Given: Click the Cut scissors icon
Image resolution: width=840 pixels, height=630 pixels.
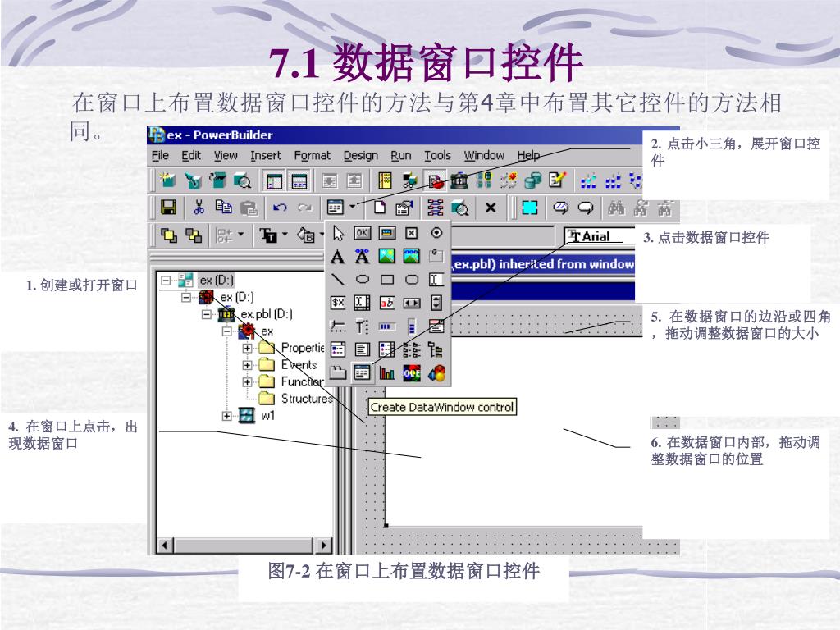Looking at the screenshot, I should pyautogui.click(x=199, y=208).
